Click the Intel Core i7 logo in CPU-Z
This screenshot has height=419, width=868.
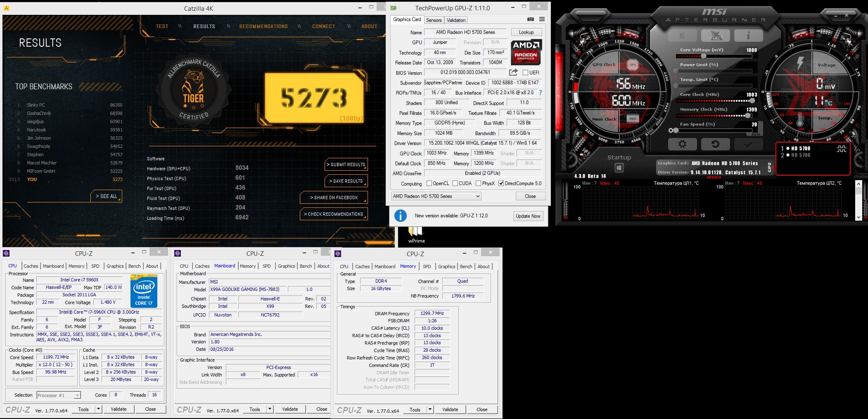click(x=144, y=291)
